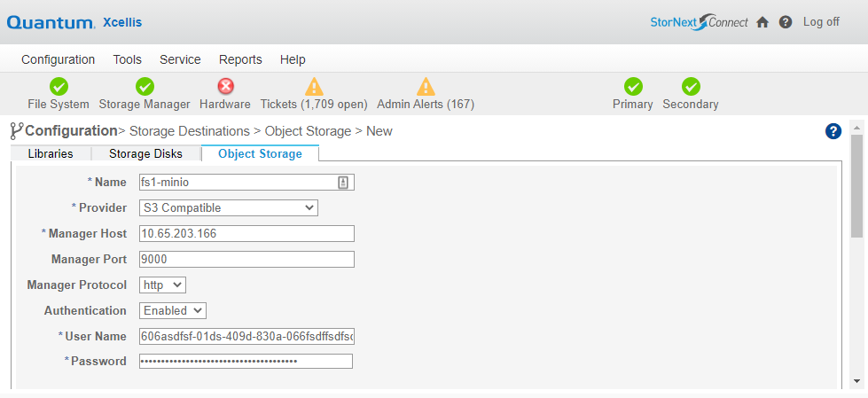Click the Secondary node status icon
The image size is (868, 398).
click(691, 87)
